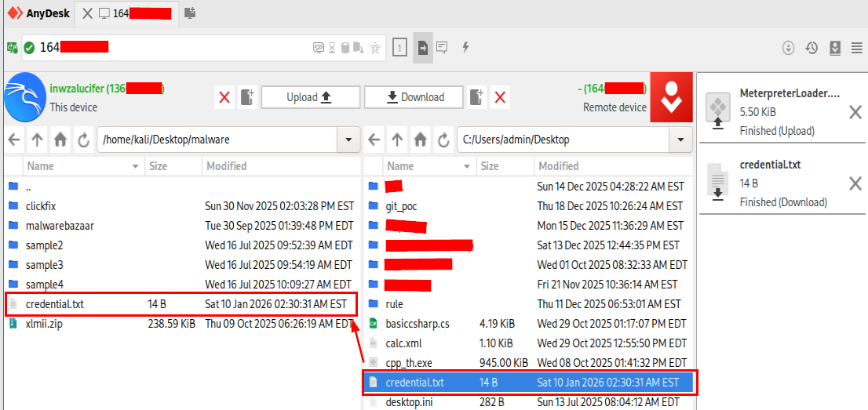The width and height of the screenshot is (868, 410).
Task: Select the rule folder in remote pane
Action: 528,304
